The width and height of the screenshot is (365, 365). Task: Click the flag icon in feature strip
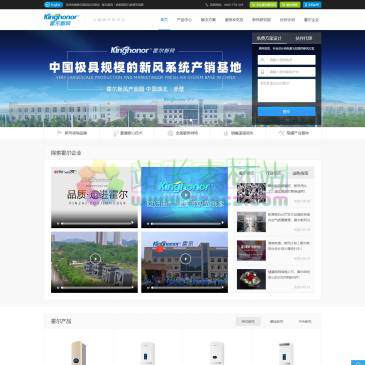coord(59,133)
